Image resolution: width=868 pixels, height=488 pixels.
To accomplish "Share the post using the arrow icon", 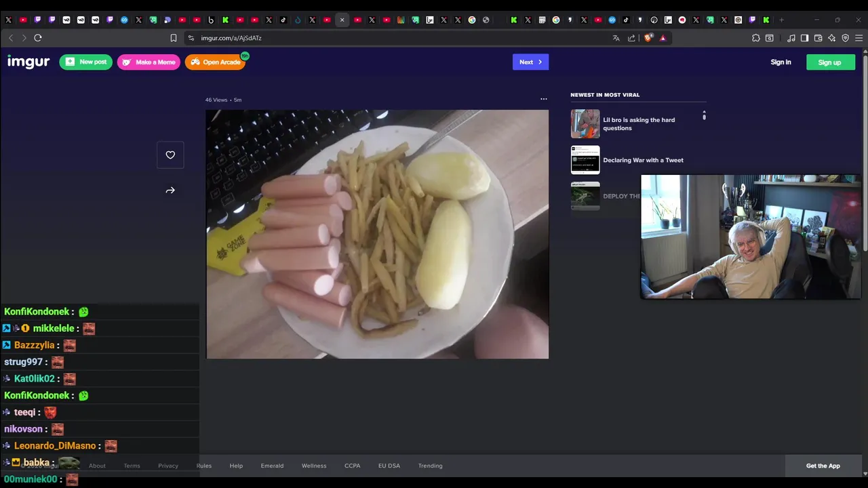I will pyautogui.click(x=170, y=190).
